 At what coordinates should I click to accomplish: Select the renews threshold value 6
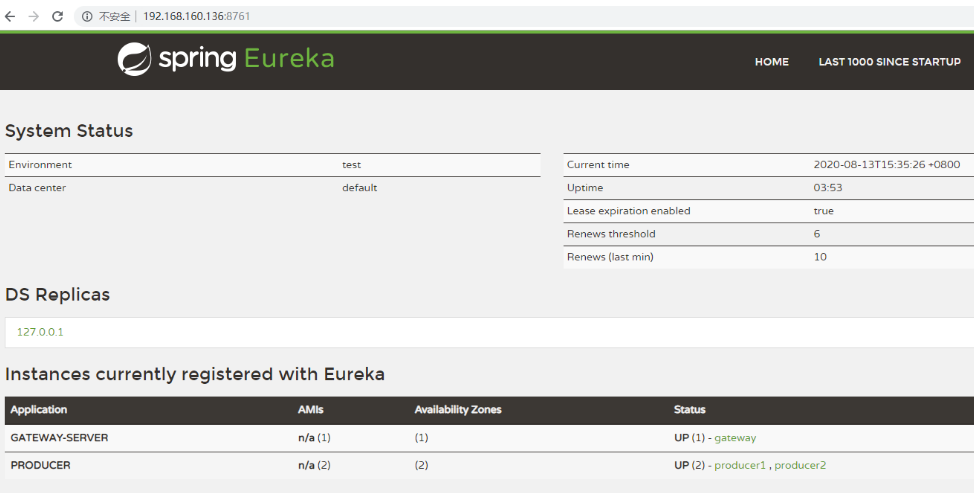pyautogui.click(x=817, y=233)
